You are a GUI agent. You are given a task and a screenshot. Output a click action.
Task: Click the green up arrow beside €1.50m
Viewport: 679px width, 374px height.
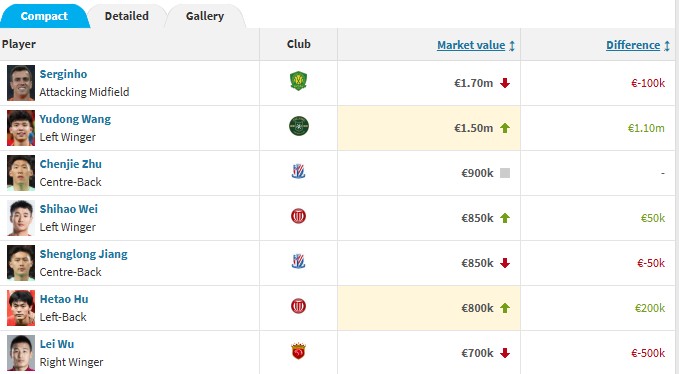pyautogui.click(x=505, y=128)
